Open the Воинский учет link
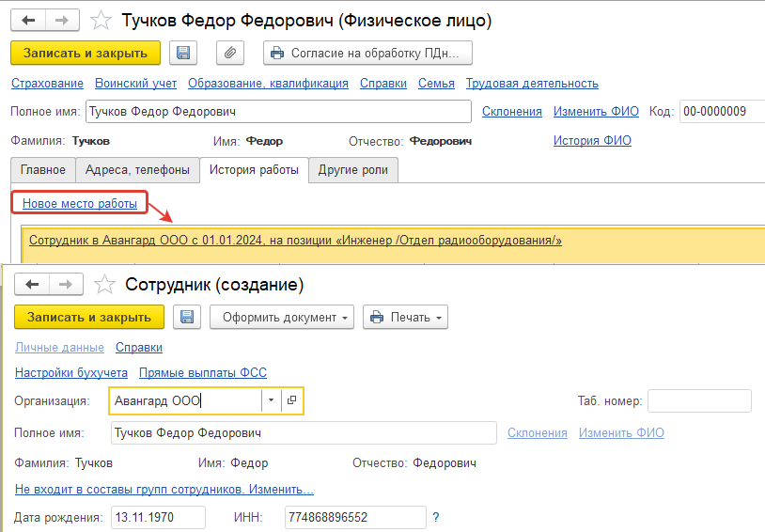765x532 pixels. click(135, 84)
